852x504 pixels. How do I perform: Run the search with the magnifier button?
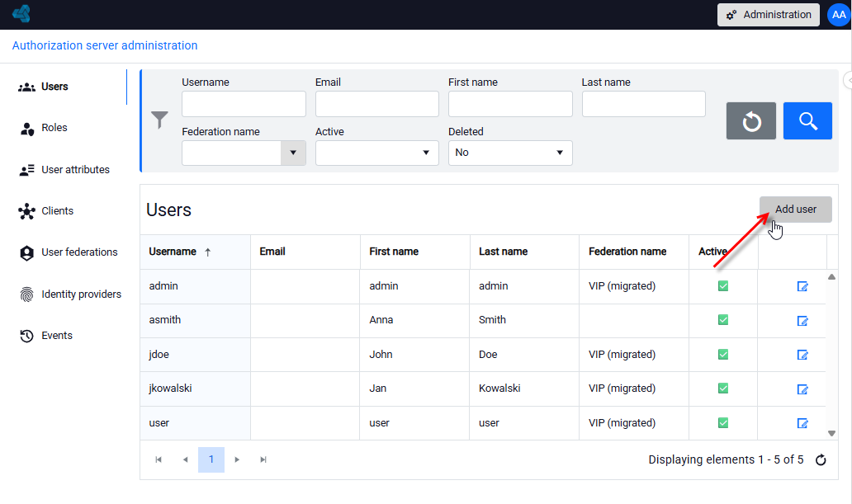pos(807,120)
